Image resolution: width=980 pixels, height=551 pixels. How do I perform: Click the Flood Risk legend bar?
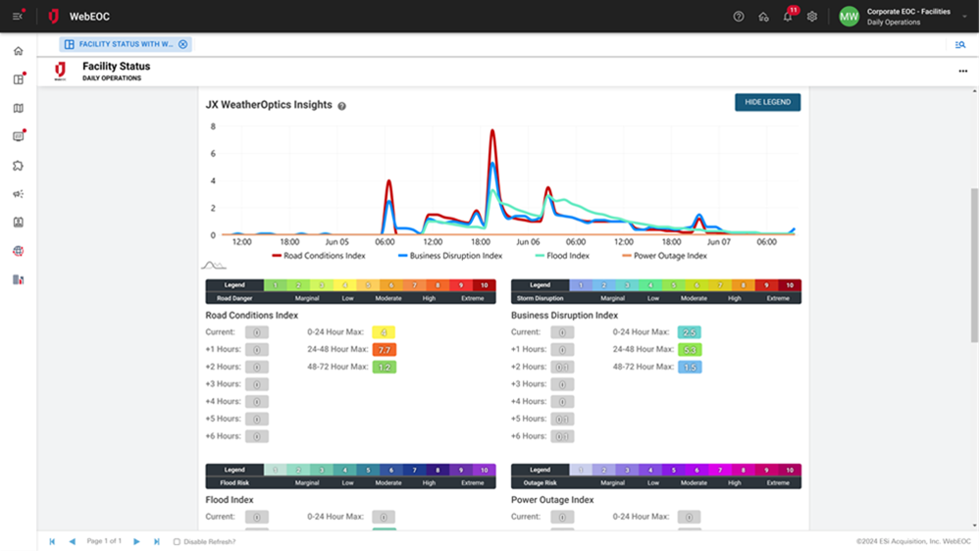click(350, 476)
